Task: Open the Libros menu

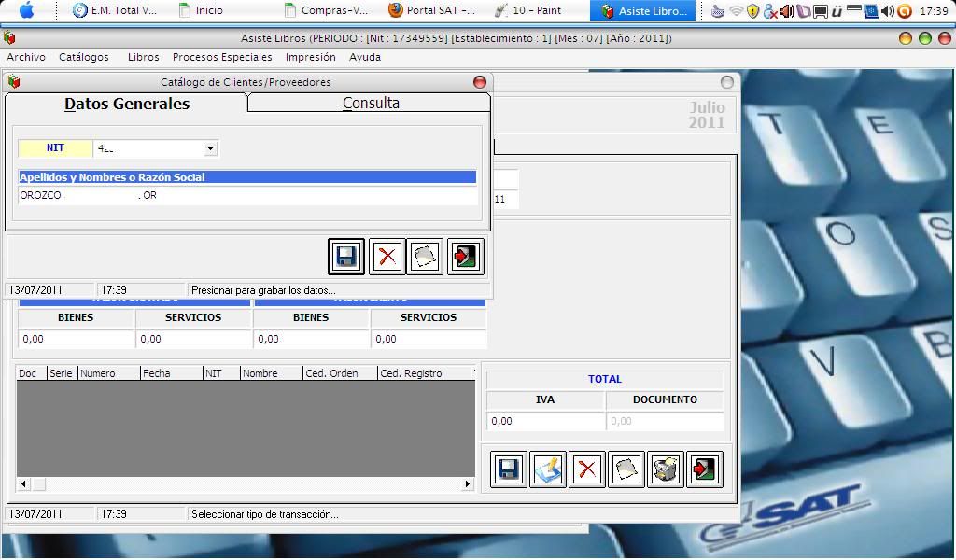Action: [143, 57]
